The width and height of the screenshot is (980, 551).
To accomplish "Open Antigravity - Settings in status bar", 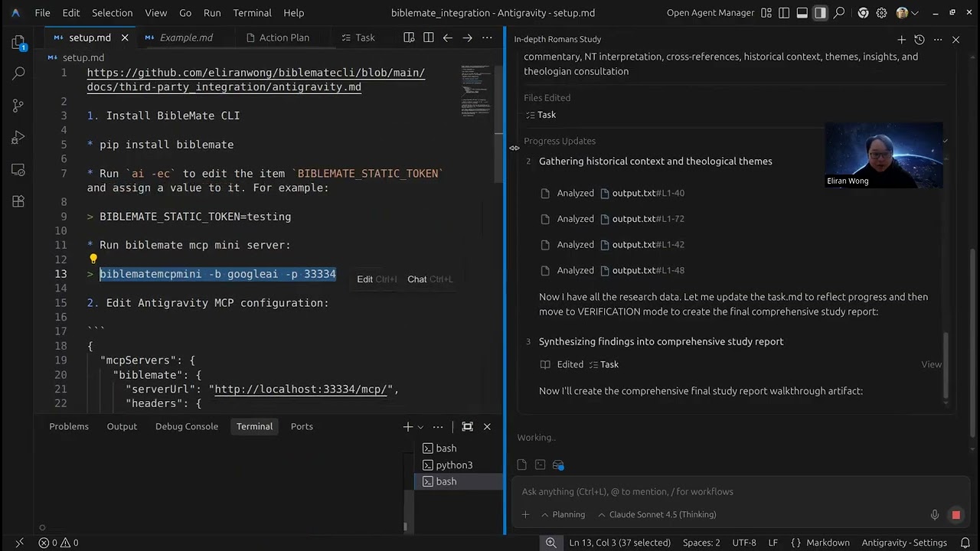I will coord(904,543).
